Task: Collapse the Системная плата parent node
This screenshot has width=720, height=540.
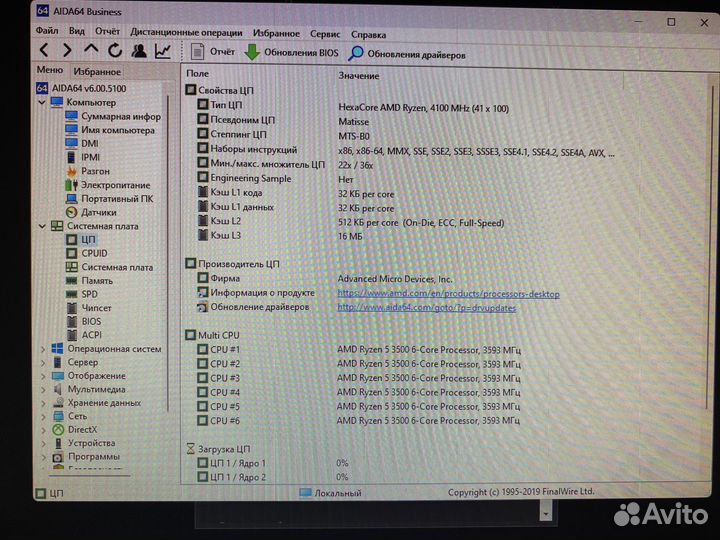Action: (42, 226)
